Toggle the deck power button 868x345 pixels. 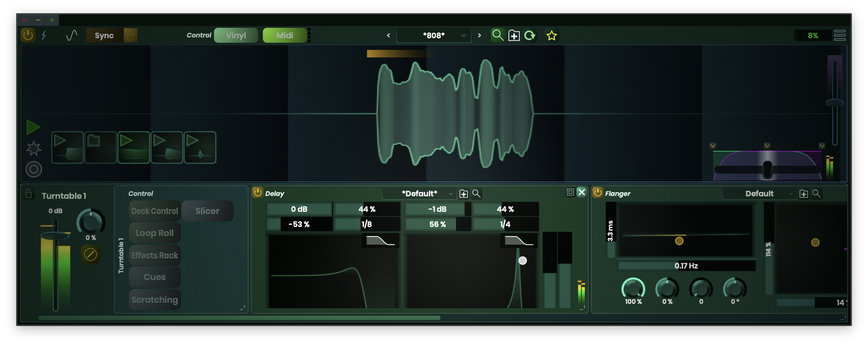[x=28, y=35]
